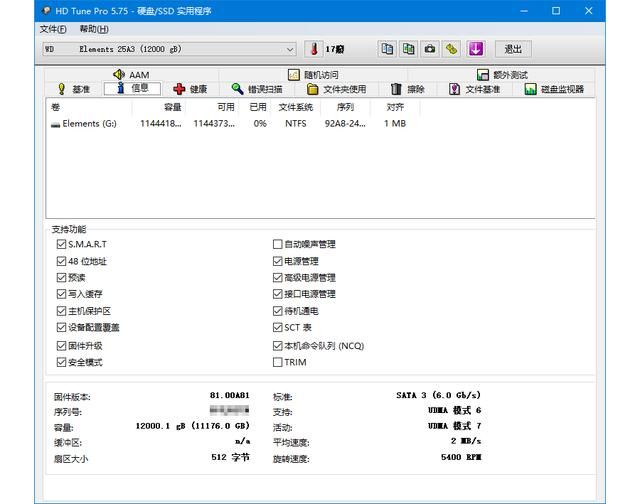
Task: Toggle the 电源管理 checkbox
Action: 278,261
